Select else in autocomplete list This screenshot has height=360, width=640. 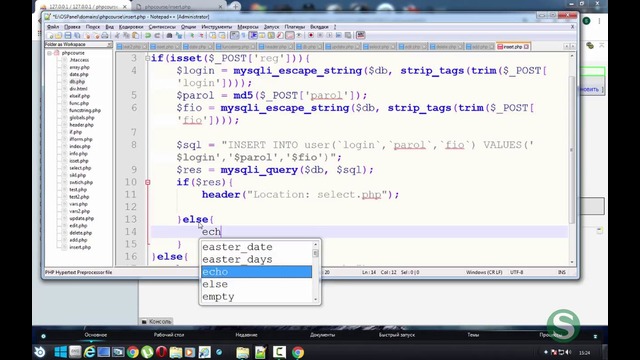[256, 284]
